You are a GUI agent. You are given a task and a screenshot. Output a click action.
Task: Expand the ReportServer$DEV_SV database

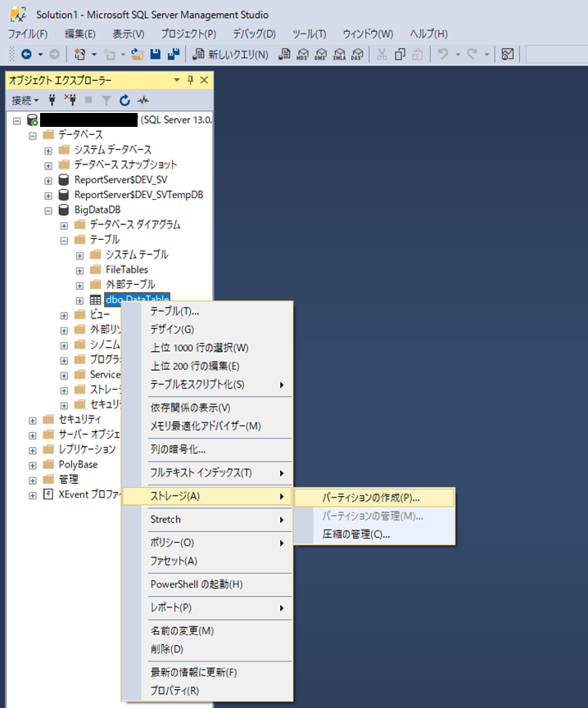(x=48, y=181)
